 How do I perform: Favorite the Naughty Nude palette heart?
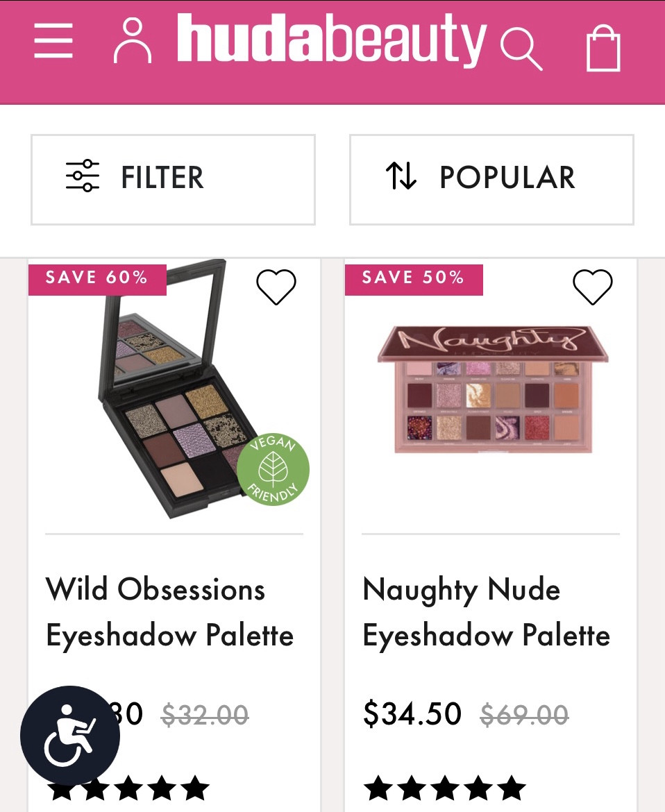[x=592, y=286]
